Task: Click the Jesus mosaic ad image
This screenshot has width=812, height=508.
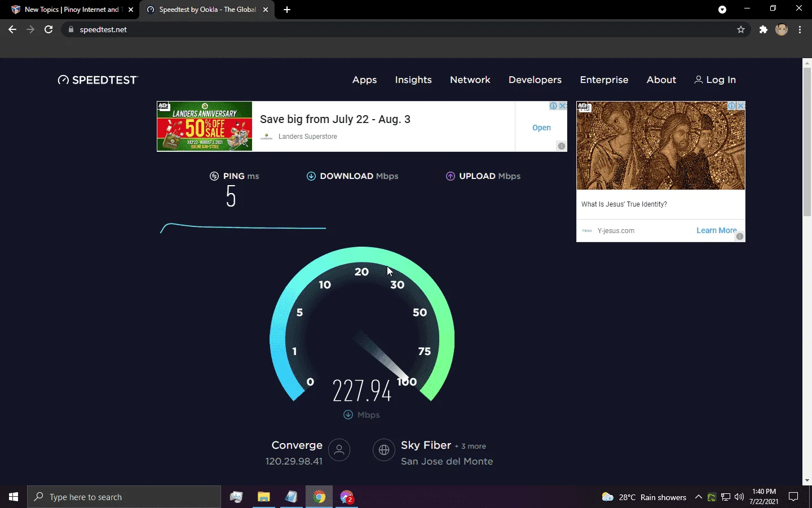Action: [661, 146]
